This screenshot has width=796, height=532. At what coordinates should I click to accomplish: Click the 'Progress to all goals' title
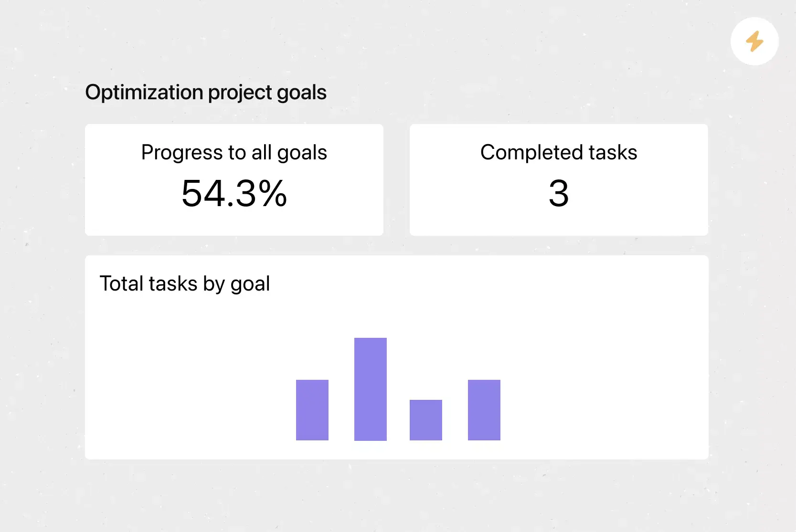(x=234, y=153)
